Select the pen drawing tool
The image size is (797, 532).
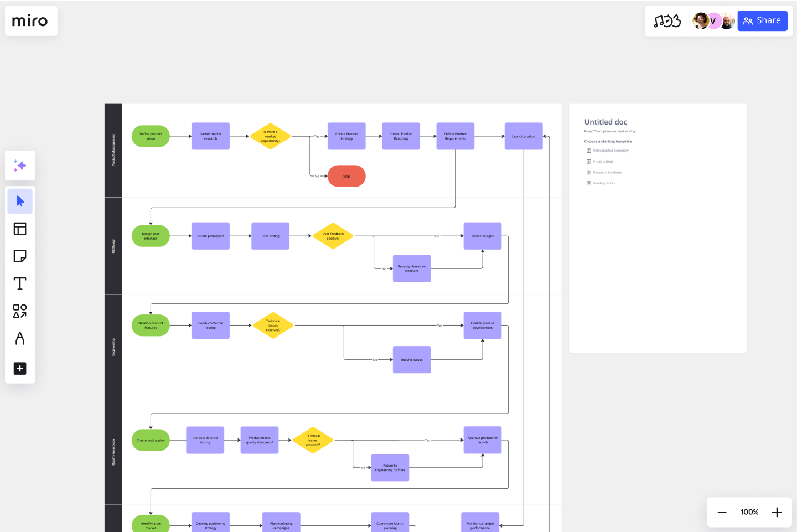[20, 339]
